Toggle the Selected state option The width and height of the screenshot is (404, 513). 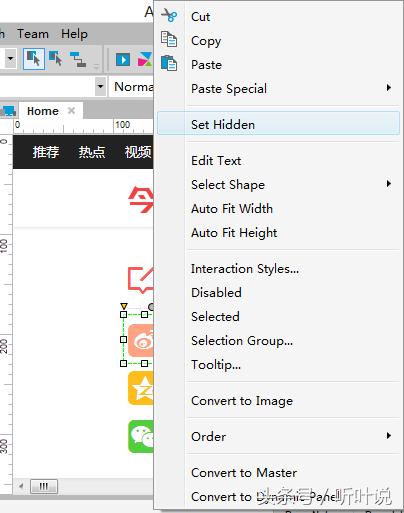pos(215,317)
